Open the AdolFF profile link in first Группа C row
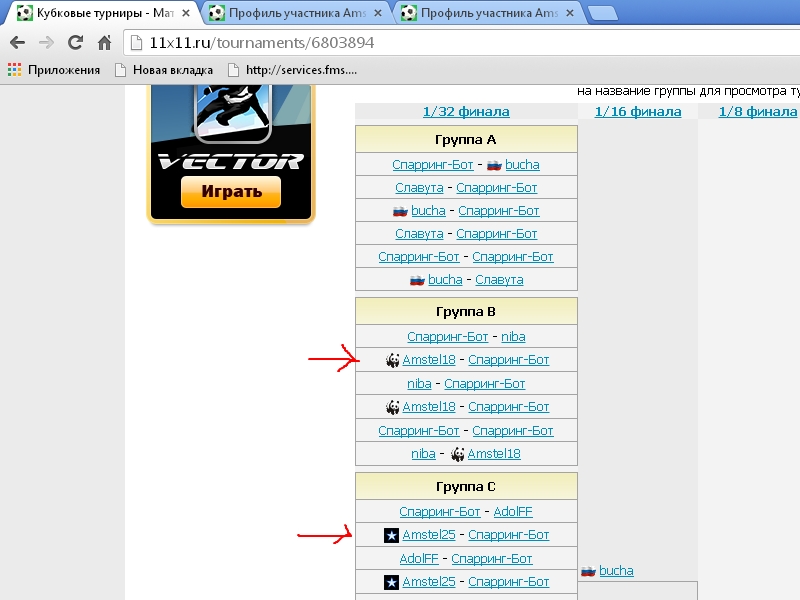Screen dimensions: 800x600 point(513,512)
